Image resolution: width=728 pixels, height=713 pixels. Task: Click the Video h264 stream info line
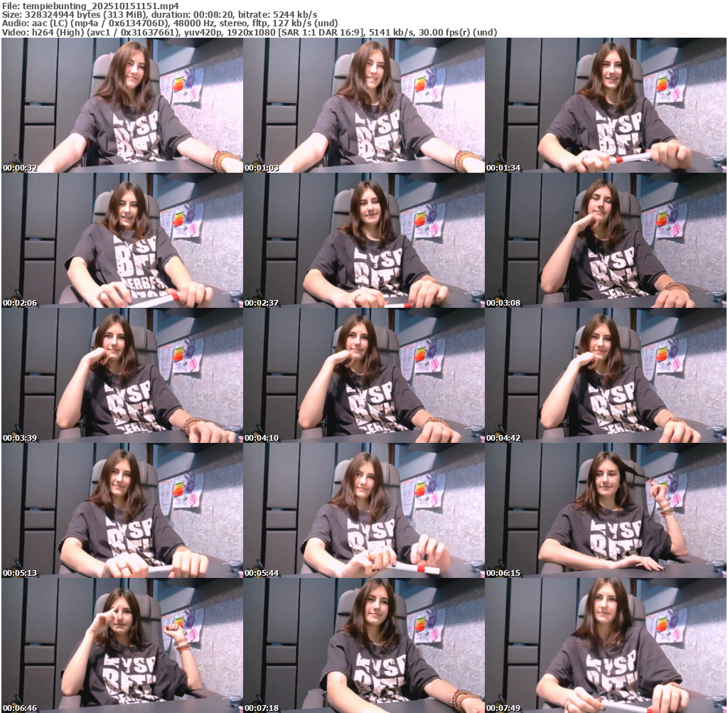tap(249, 33)
